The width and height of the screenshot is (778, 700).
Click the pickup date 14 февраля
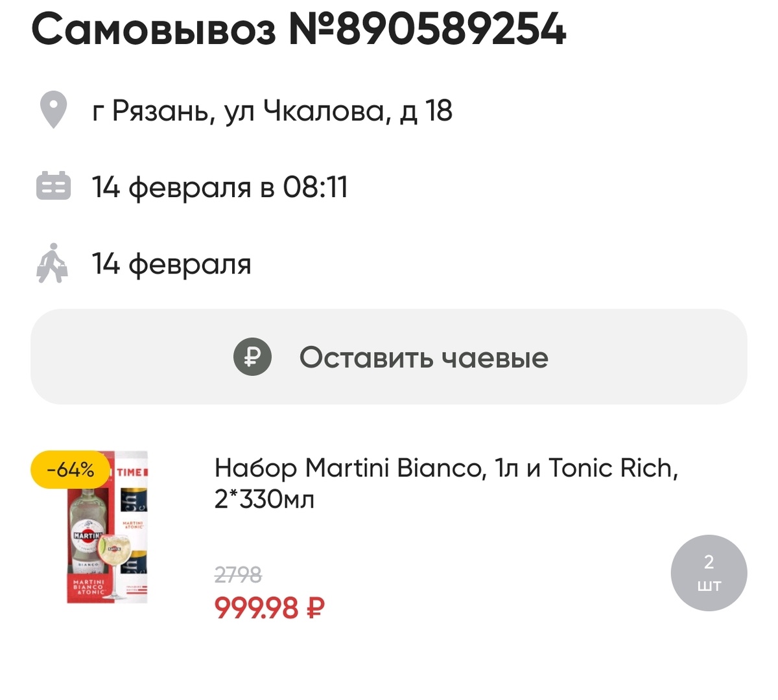click(x=171, y=264)
